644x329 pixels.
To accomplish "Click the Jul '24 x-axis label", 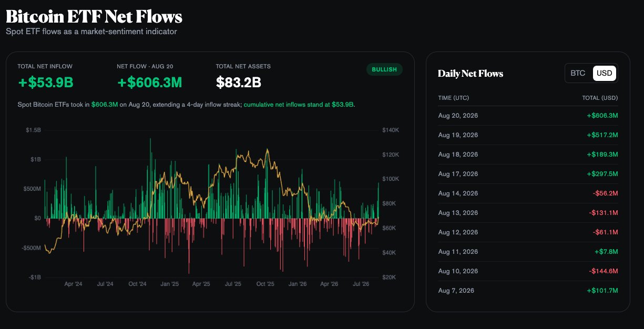I will coord(105,284).
